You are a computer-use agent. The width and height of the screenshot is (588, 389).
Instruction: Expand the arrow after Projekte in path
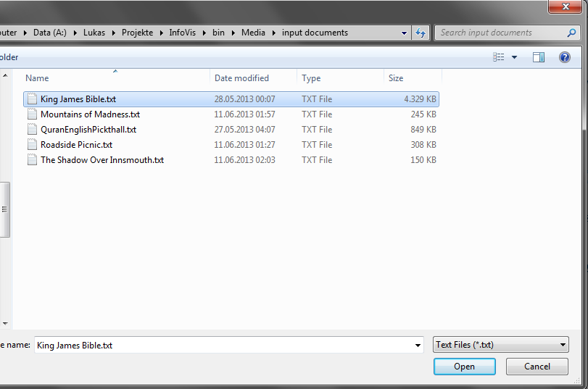click(x=161, y=33)
